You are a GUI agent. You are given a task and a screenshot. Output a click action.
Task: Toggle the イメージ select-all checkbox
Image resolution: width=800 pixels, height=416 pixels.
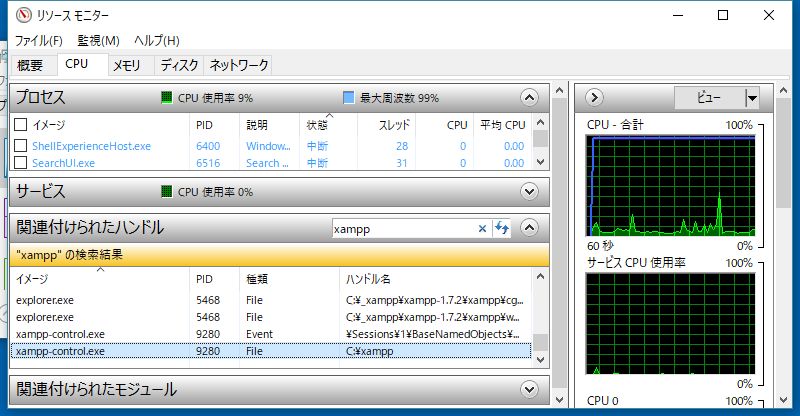[20, 125]
